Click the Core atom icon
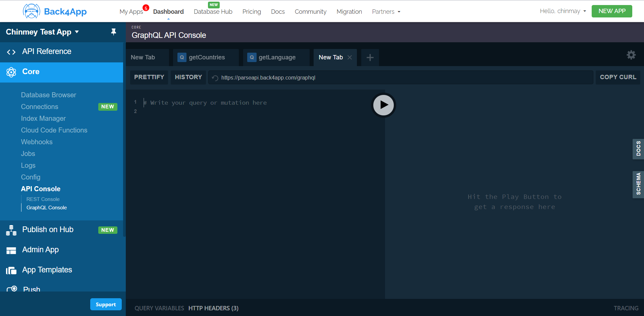This screenshot has height=316, width=644. coord(11,72)
